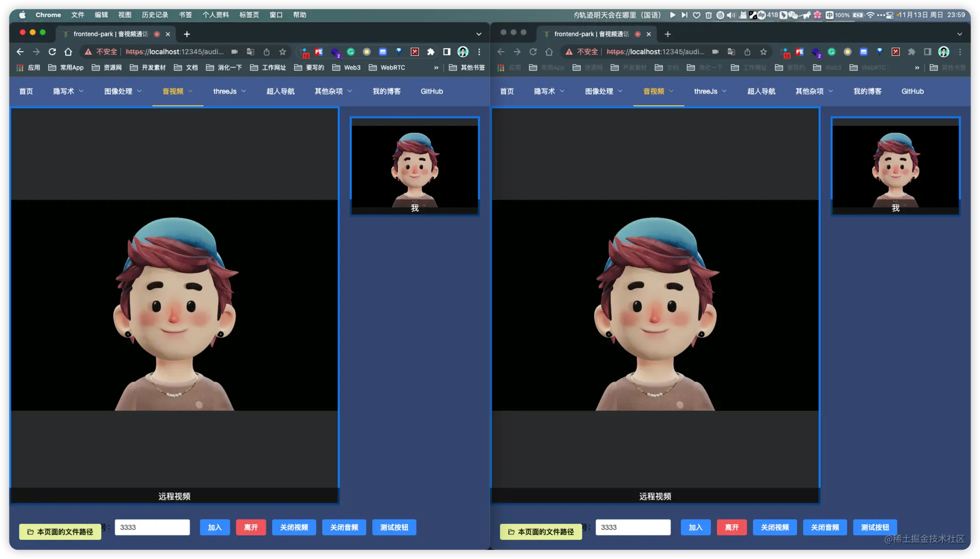Open Chrome three-dot menu in left window
This screenshot has width=980, height=559.
point(479,52)
